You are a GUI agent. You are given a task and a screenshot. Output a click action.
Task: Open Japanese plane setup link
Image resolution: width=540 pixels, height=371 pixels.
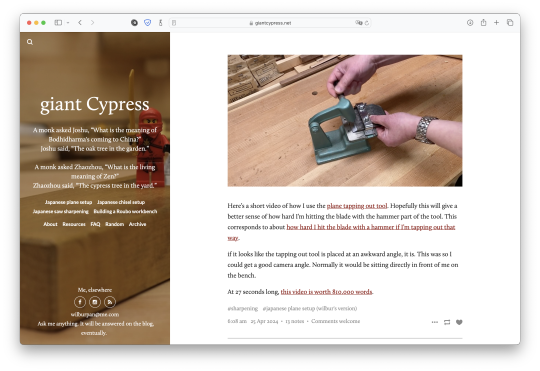coord(69,202)
